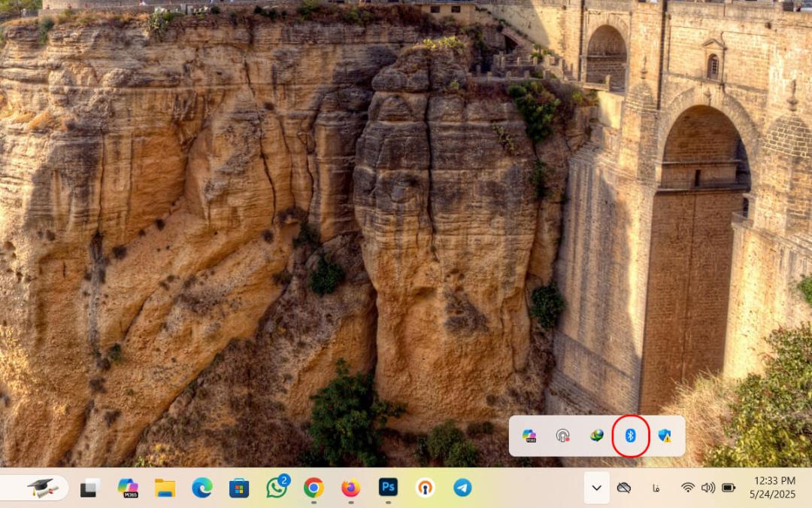Click the OpenVPN tray icon in overflow

pyautogui.click(x=562, y=436)
